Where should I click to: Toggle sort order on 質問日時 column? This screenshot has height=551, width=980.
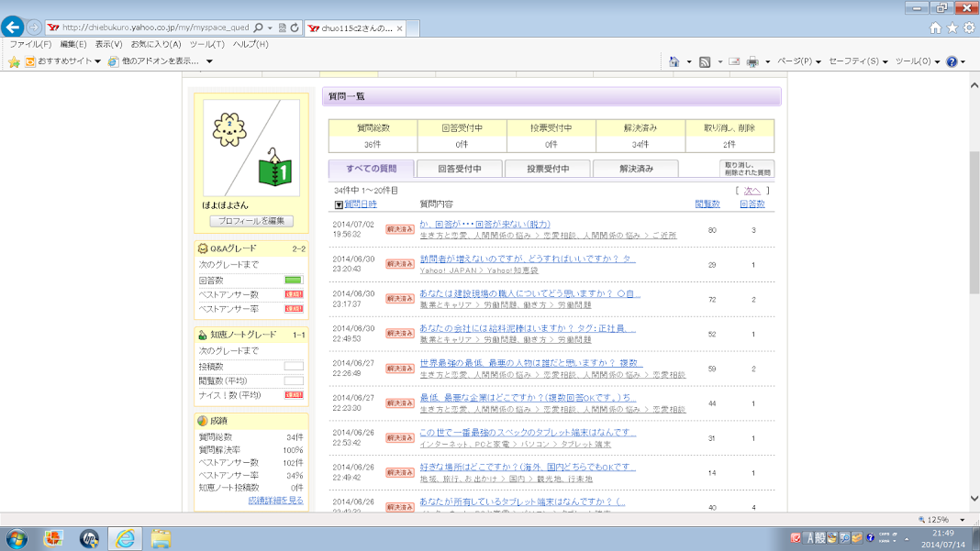coord(360,204)
